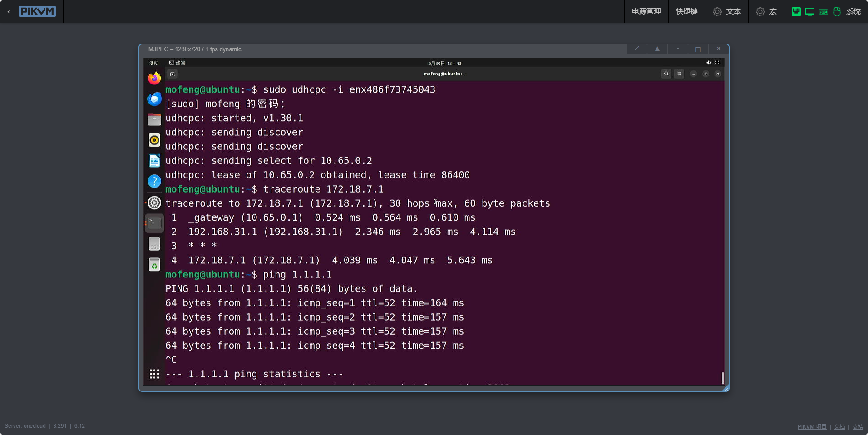The height and width of the screenshot is (435, 868).
Task: Open the Help icon in dock
Action: [154, 181]
